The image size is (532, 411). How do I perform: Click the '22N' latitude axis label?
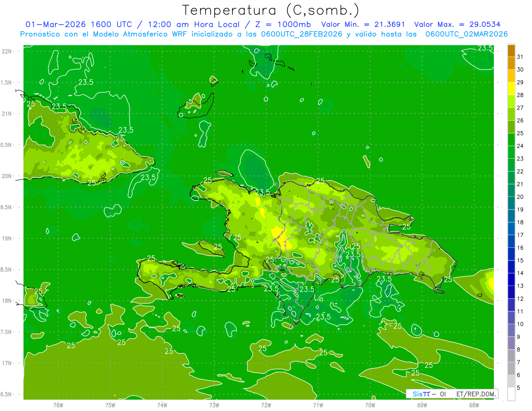click(x=7, y=51)
